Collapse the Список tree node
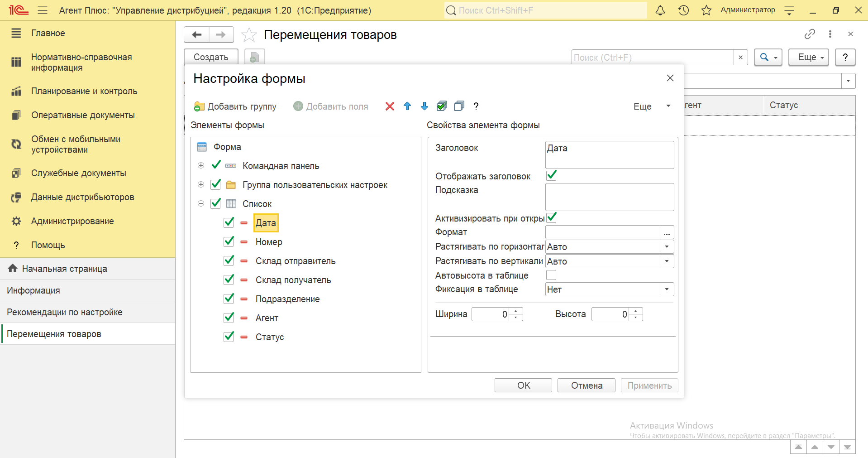Screen dimensions: 868x458 pos(201,203)
